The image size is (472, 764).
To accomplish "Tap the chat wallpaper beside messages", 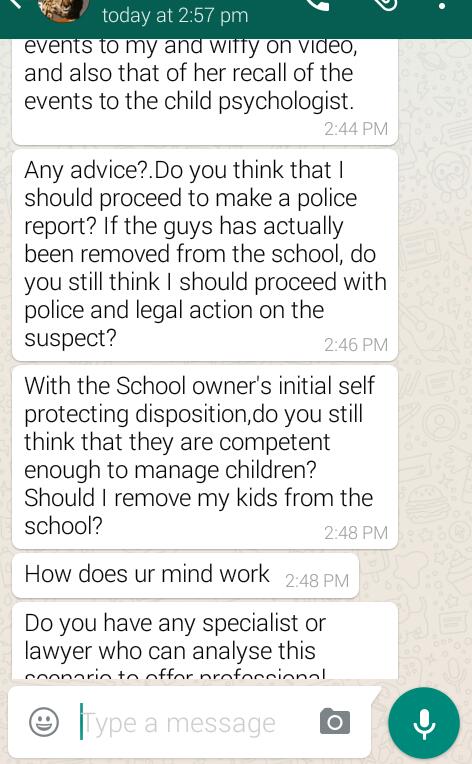I will 436,341.
